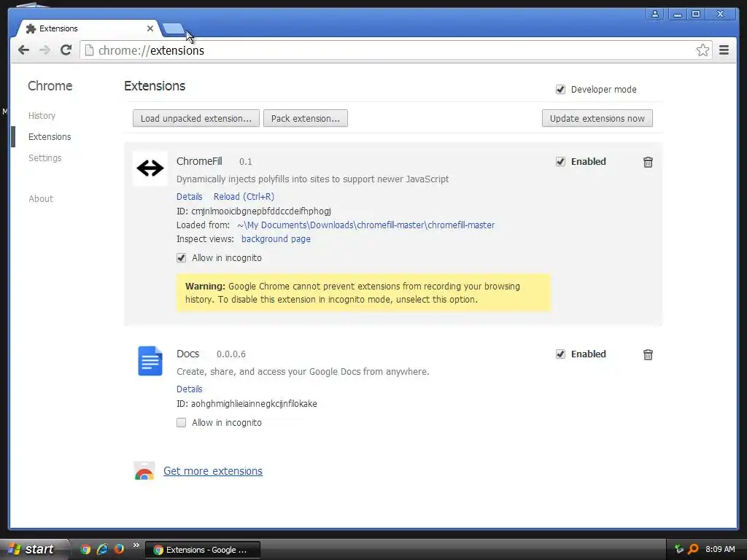This screenshot has width=747, height=560.
Task: Click the green system tray icon
Action: 679,549
